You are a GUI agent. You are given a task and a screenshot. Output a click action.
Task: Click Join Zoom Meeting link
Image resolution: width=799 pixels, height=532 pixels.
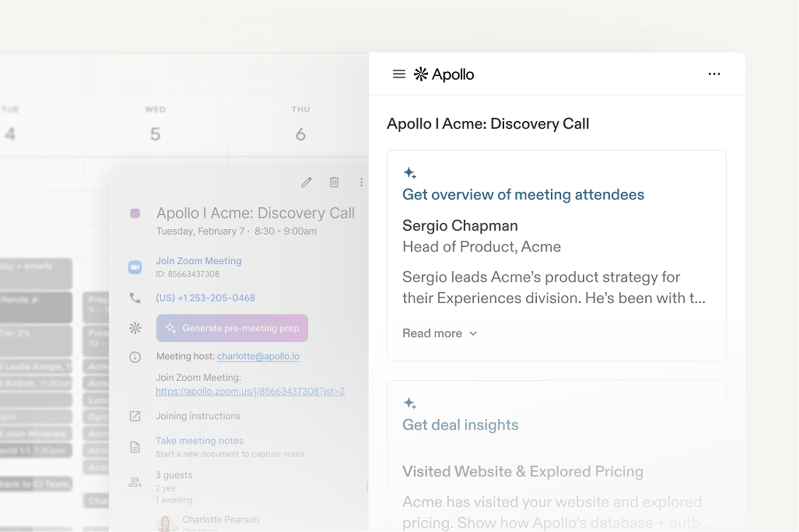coord(198,261)
